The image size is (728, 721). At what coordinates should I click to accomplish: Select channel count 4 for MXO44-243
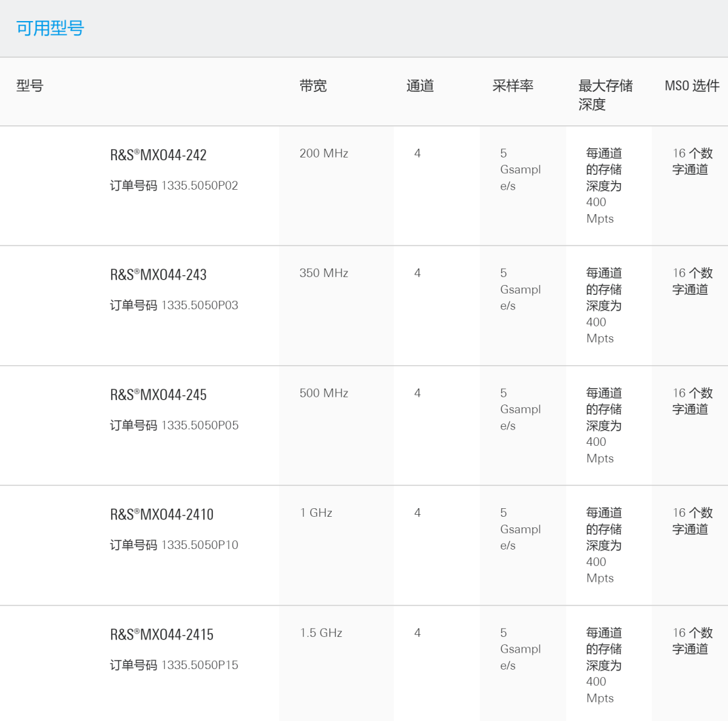pyautogui.click(x=417, y=273)
